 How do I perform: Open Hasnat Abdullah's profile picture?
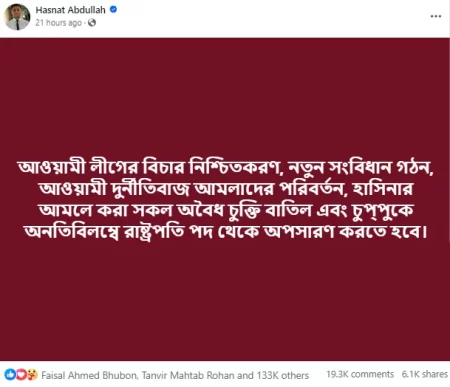pyautogui.click(x=17, y=17)
